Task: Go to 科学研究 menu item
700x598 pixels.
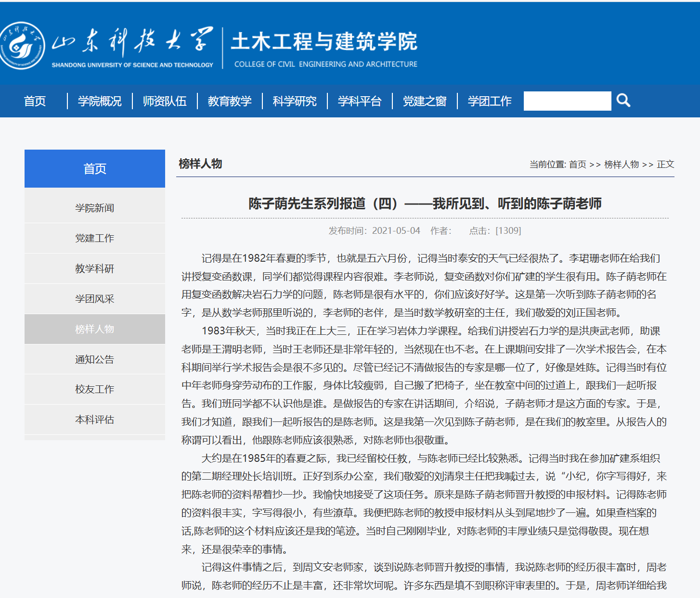Action: [295, 101]
